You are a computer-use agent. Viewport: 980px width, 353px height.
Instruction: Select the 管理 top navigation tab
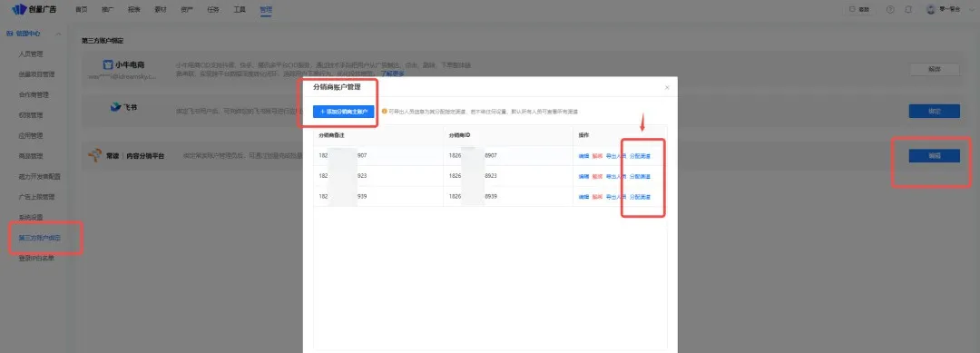pyautogui.click(x=266, y=10)
